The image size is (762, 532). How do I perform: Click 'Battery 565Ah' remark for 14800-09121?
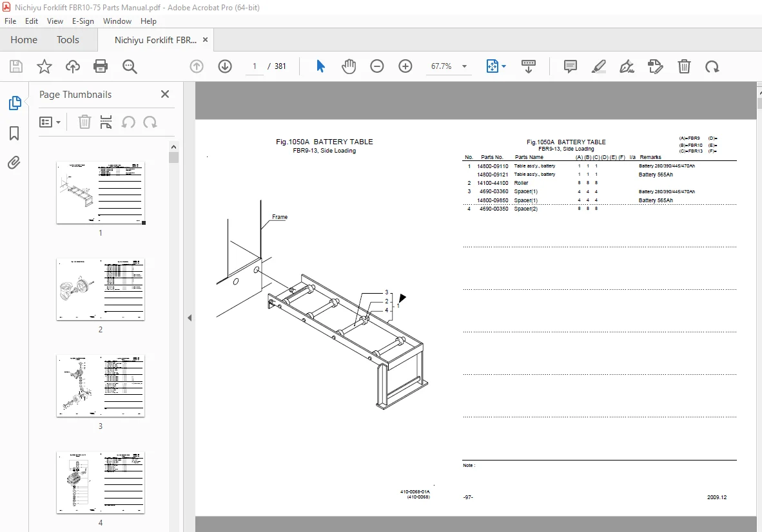656,175
